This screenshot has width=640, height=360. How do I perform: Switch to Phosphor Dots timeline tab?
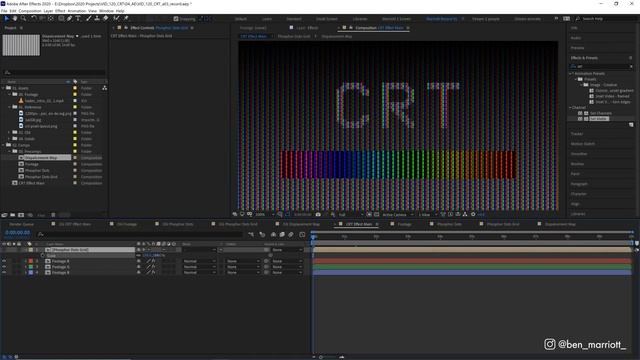[x=449, y=224]
